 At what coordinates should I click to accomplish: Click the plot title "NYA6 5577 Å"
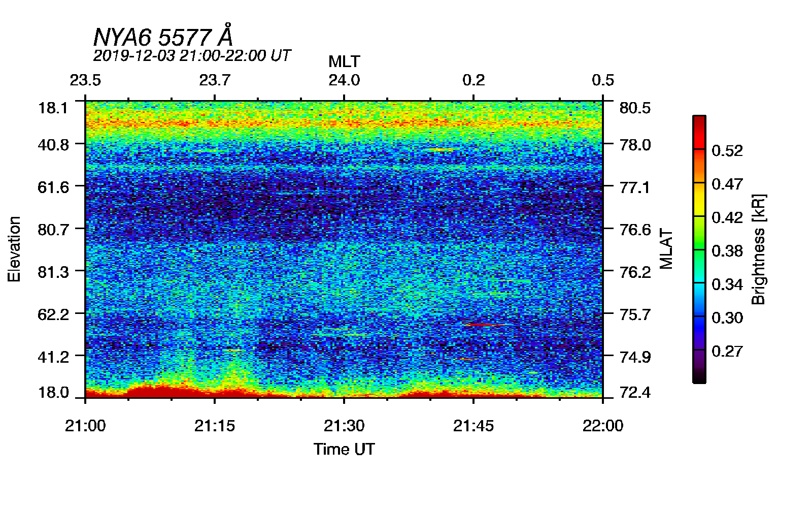[x=163, y=36]
